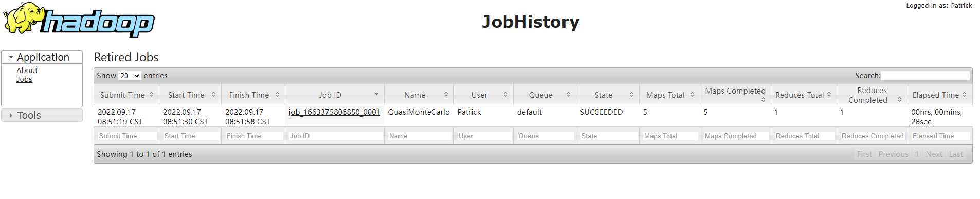Sort by Queue column arrows
The width and height of the screenshot is (980, 199).
tap(568, 95)
